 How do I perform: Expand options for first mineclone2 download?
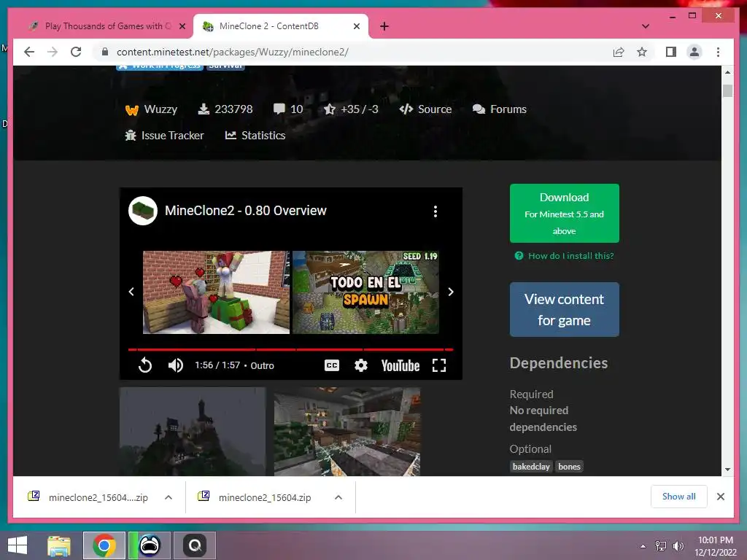pyautogui.click(x=169, y=497)
